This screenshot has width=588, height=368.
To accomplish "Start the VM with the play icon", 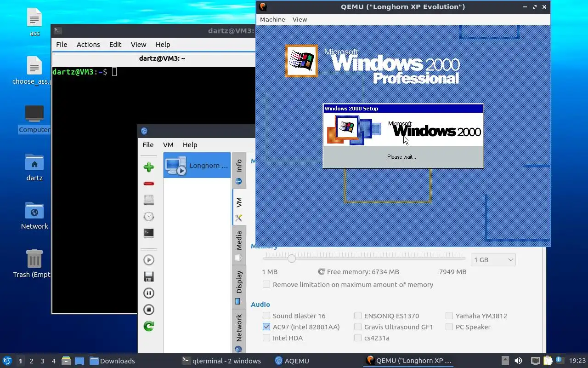I will 148,260.
